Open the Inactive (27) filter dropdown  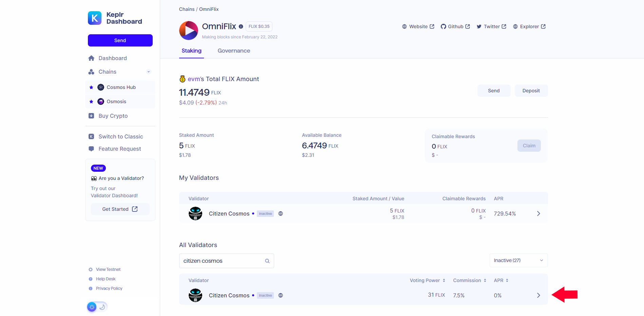[x=518, y=260]
